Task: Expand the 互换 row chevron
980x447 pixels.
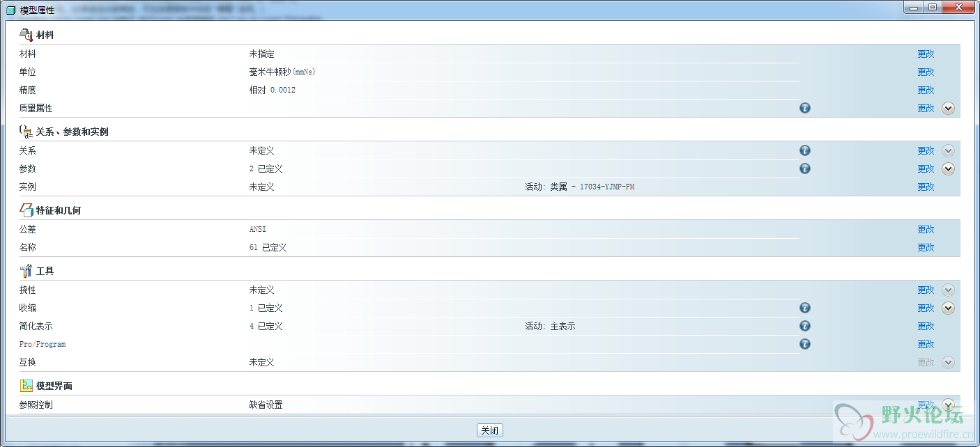Action: [948, 362]
